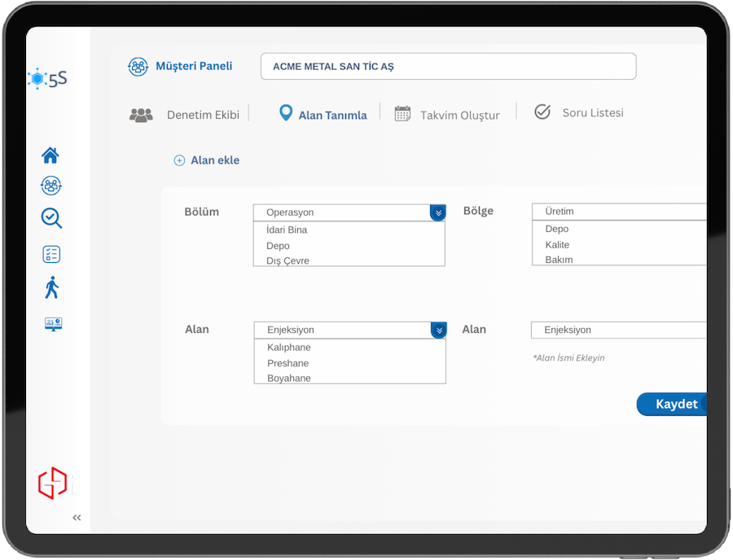Open the dashboard monitor icon
Image resolution: width=733 pixels, height=560 pixels.
(x=54, y=324)
